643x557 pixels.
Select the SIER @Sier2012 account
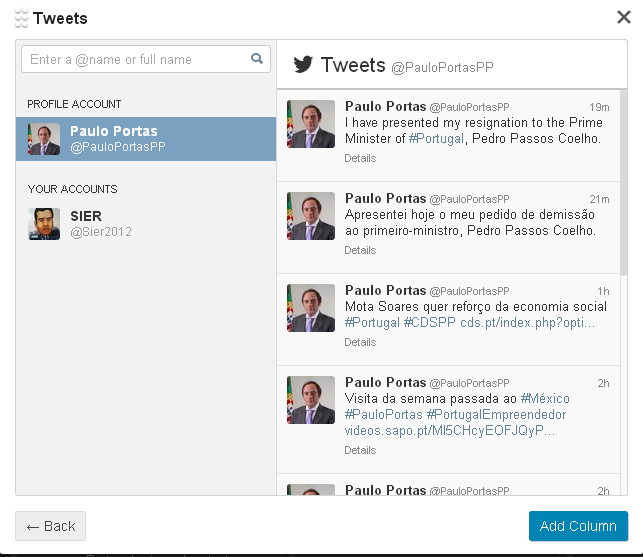pyautogui.click(x=146, y=224)
